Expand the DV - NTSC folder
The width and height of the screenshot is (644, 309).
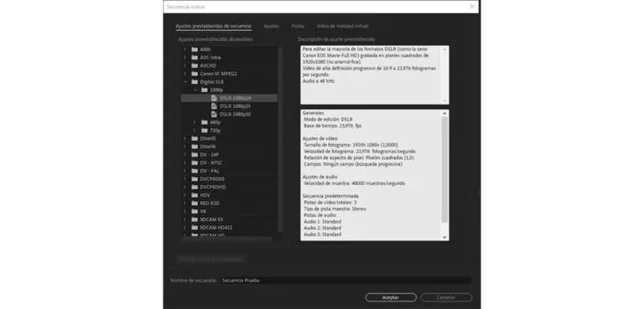(x=184, y=163)
